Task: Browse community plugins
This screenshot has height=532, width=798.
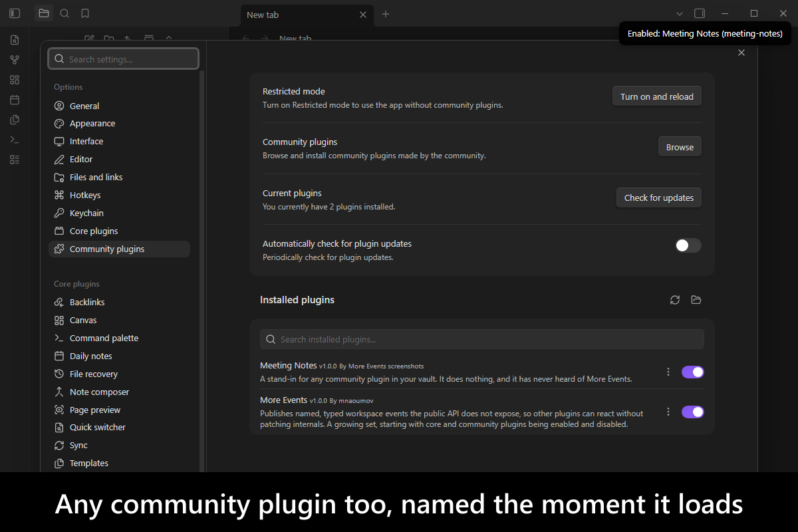Action: (x=680, y=147)
